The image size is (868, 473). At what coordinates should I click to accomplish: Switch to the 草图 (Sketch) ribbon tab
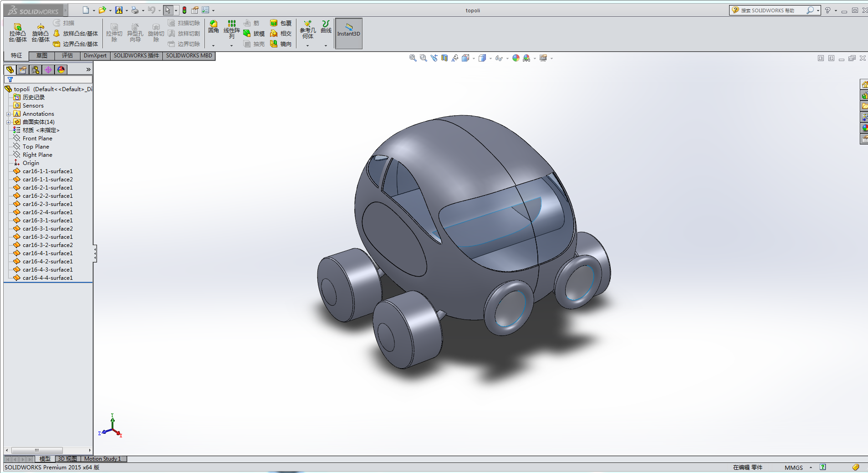pos(41,56)
